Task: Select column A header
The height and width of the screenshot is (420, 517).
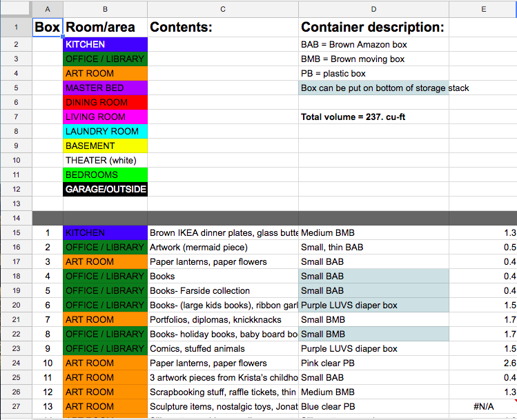Action: (x=48, y=9)
